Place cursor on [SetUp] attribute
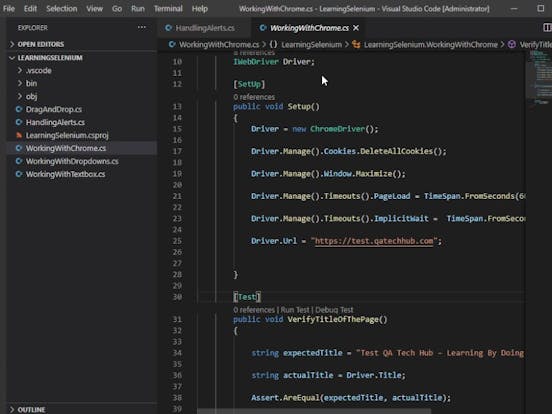 249,84
